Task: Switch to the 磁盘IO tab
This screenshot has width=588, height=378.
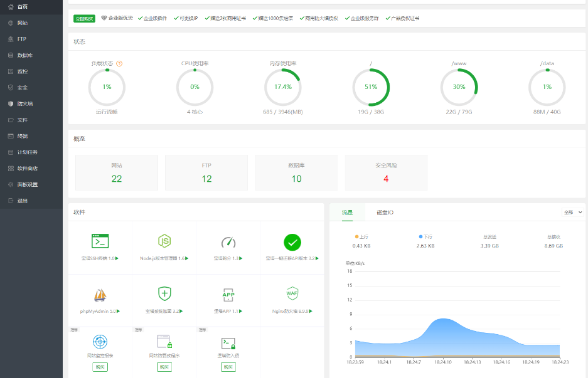Action: coord(385,213)
